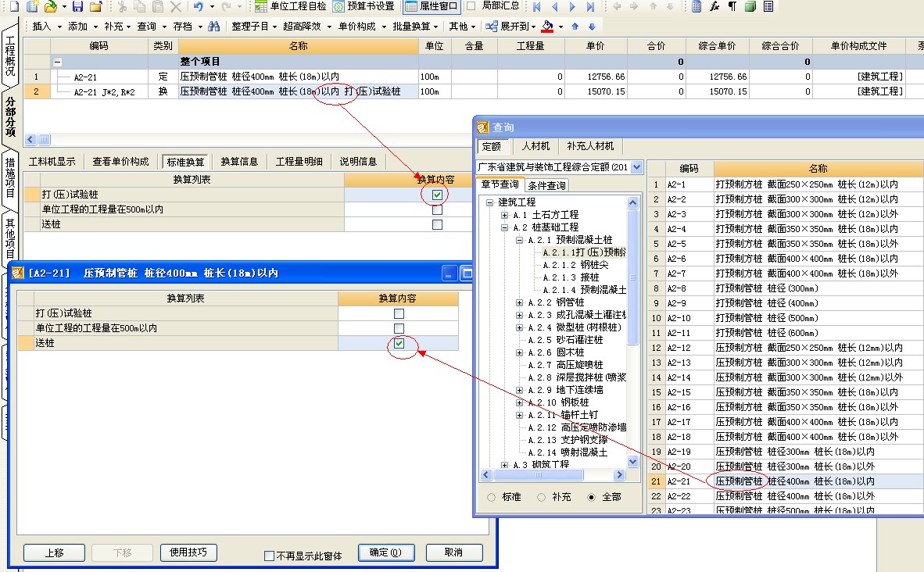924x572 pixels.
Task: Check 送桩 in main standard conversion panel
Action: [437, 224]
